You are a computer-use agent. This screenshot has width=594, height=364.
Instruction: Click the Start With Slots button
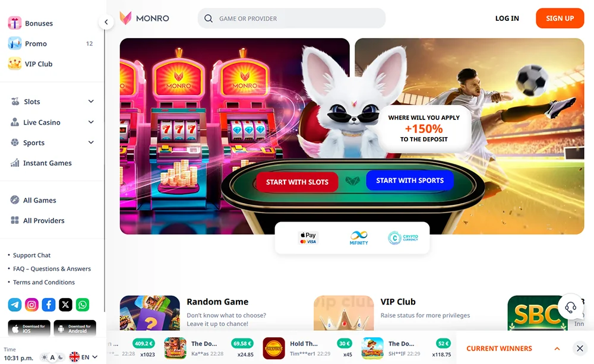[297, 182]
